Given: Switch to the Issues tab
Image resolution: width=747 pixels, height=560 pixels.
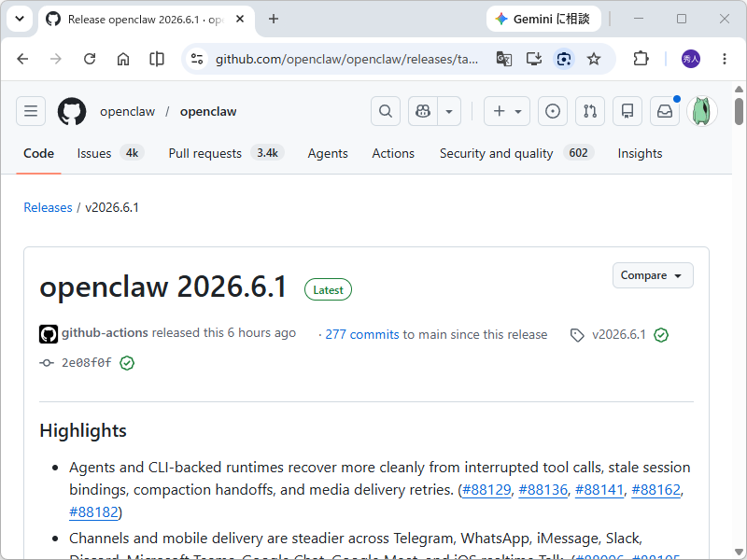Looking at the screenshot, I should (110, 153).
